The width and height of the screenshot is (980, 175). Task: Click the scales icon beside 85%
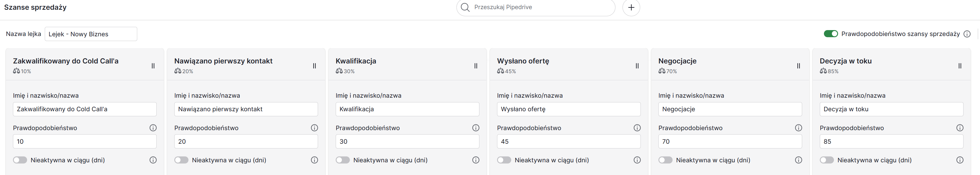[823, 71]
